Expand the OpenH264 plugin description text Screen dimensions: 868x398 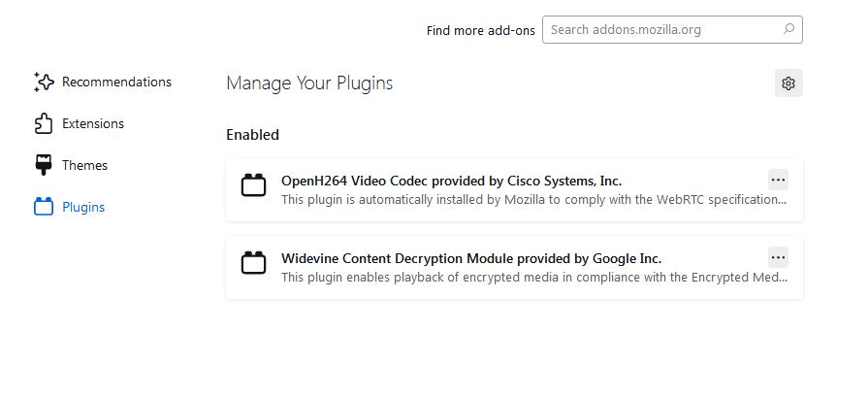tap(533, 200)
